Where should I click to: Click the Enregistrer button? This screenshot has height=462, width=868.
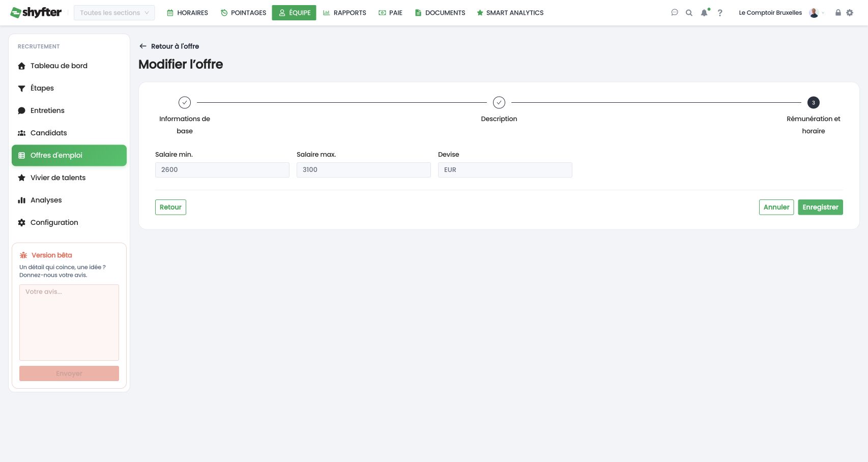[820, 207]
